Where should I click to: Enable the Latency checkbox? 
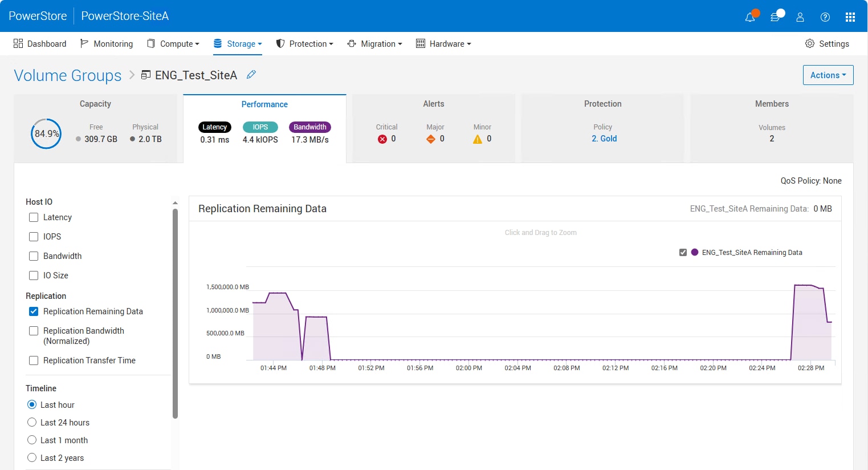[x=34, y=217]
